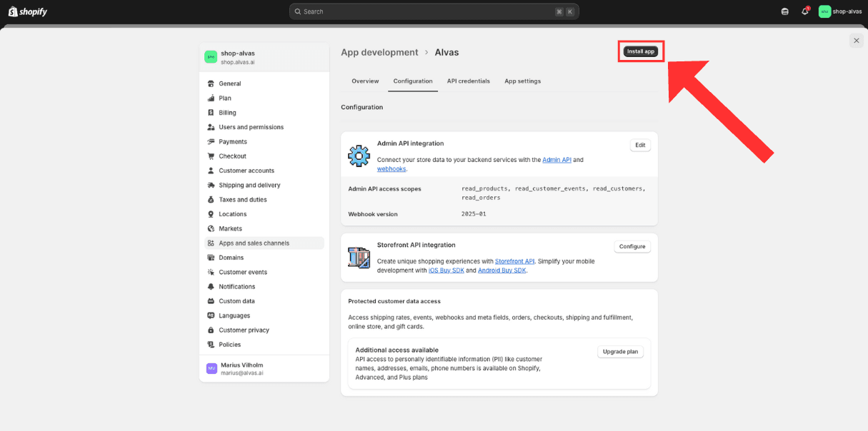This screenshot has height=431, width=868.
Task: Click the 'Protected customer data access' heading
Action: click(x=394, y=301)
